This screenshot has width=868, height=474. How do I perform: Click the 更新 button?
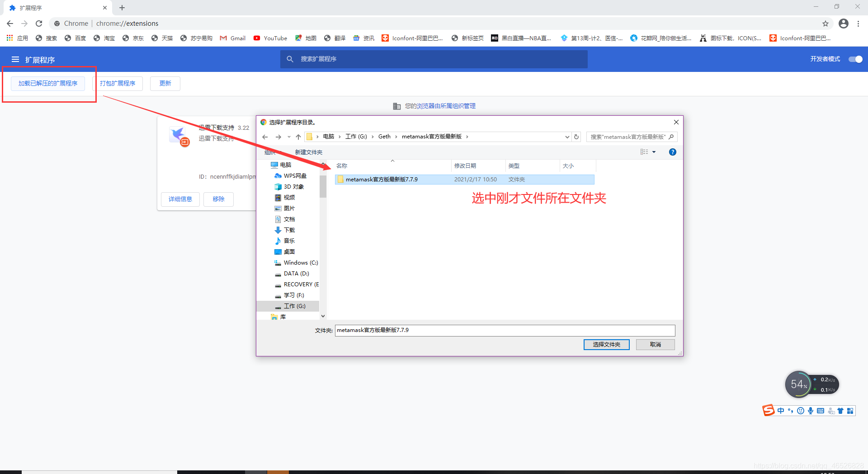click(x=165, y=84)
